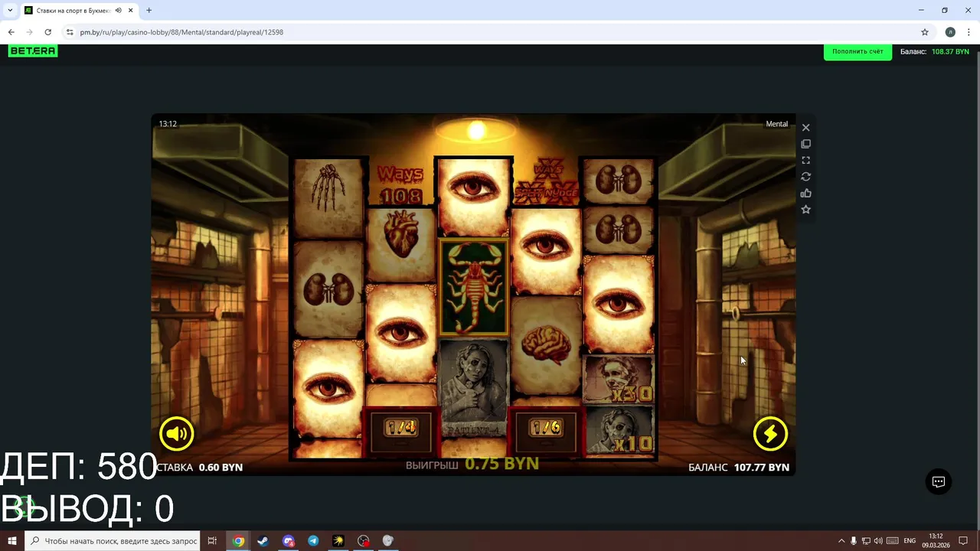This screenshot has height=551, width=980.
Task: Open the Chrome three-dot menu
Action: coord(969,32)
